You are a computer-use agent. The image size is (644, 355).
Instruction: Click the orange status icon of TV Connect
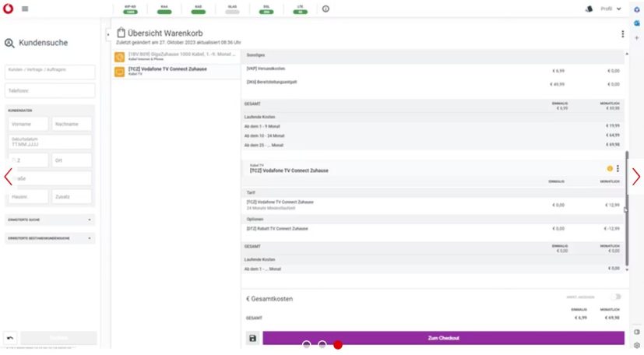609,169
